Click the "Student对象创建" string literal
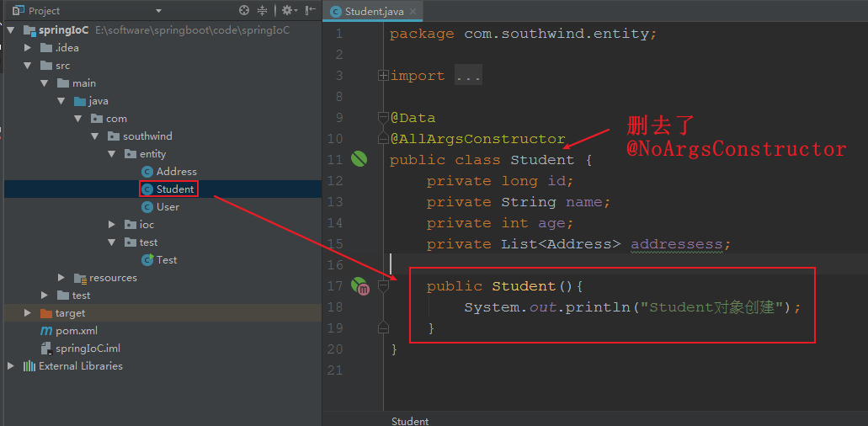The height and width of the screenshot is (426, 868). click(712, 307)
